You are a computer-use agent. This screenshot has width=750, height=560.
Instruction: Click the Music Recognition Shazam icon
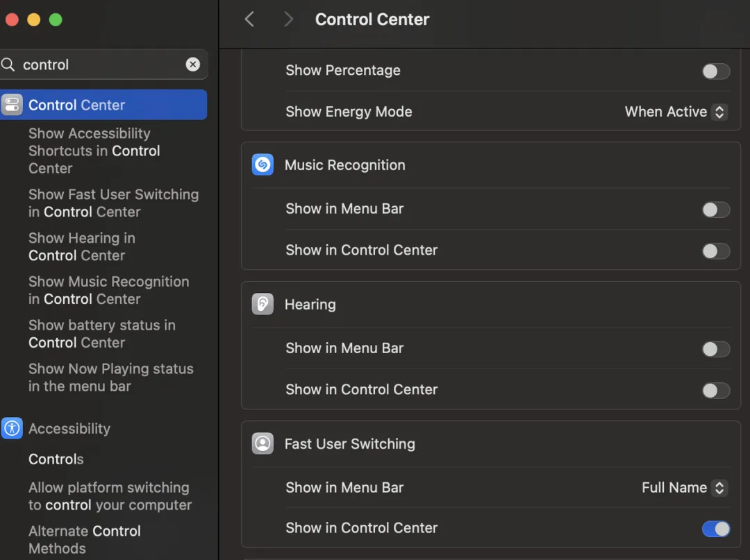(262, 165)
